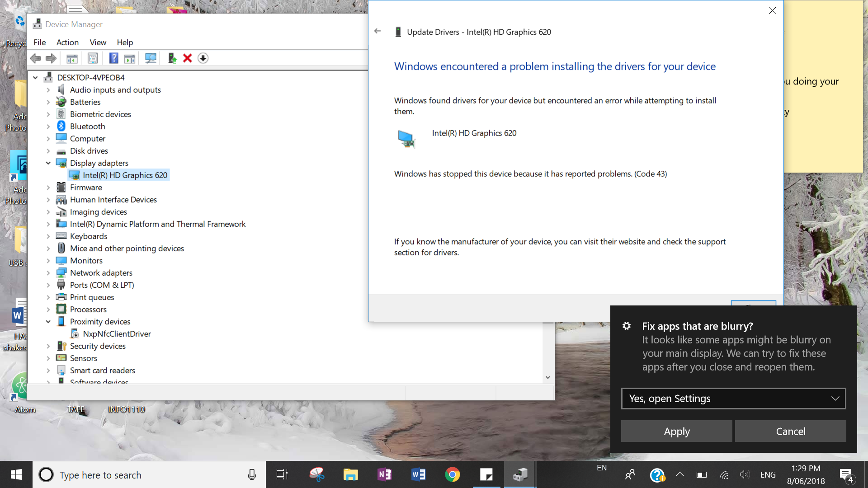Click the Forward arrow in Device Manager toolbar
Image resolution: width=868 pixels, height=488 pixels.
pos(51,58)
